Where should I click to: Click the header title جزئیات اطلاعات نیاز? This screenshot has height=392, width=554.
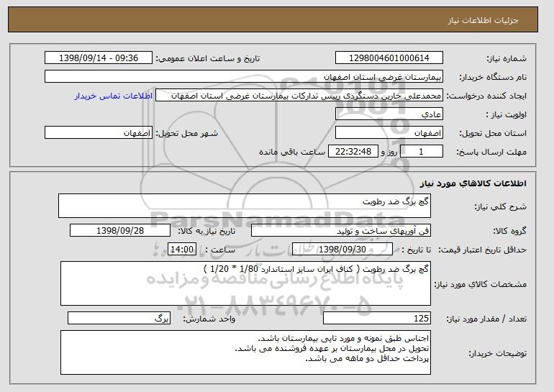coord(483,20)
